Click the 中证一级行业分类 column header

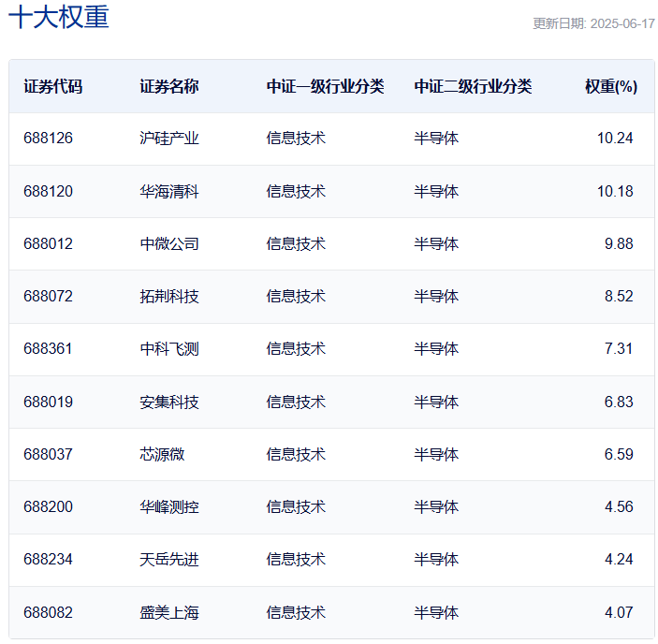click(x=325, y=86)
